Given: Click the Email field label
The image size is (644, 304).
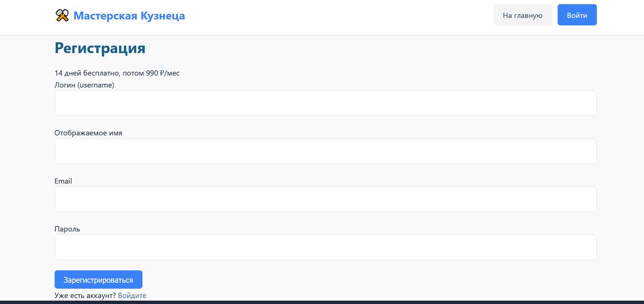Looking at the screenshot, I should click(63, 181).
